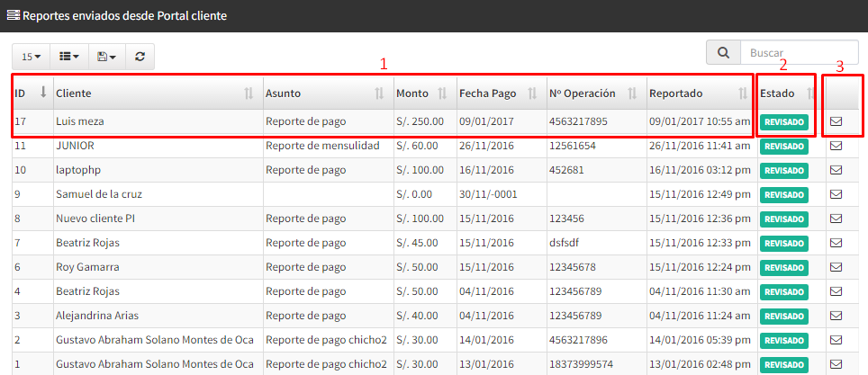Viewport: 868px width, 375px height.
Task: Open the 15 rows-per-page dropdown
Action: [30, 56]
